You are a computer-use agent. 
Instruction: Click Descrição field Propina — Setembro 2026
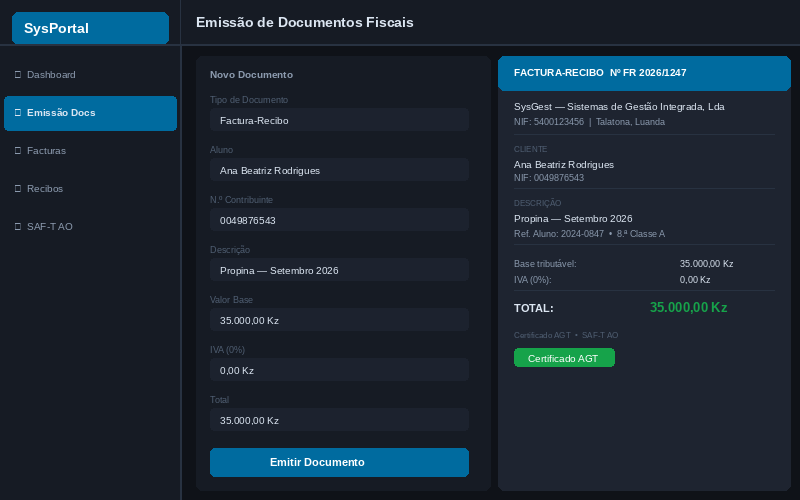coord(339,270)
